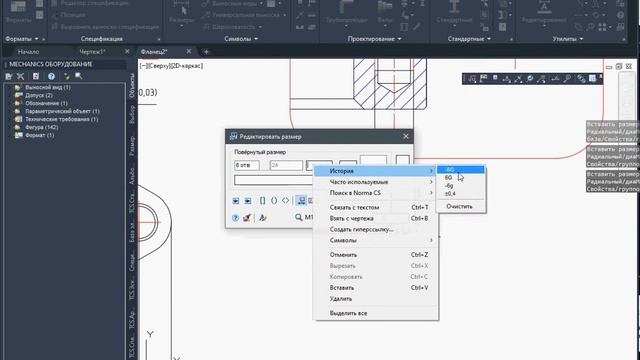Image resolution: width=640 pixels, height=360 pixels.
Task: Click the second arrow-type icon in dialog
Action: click(x=248, y=201)
